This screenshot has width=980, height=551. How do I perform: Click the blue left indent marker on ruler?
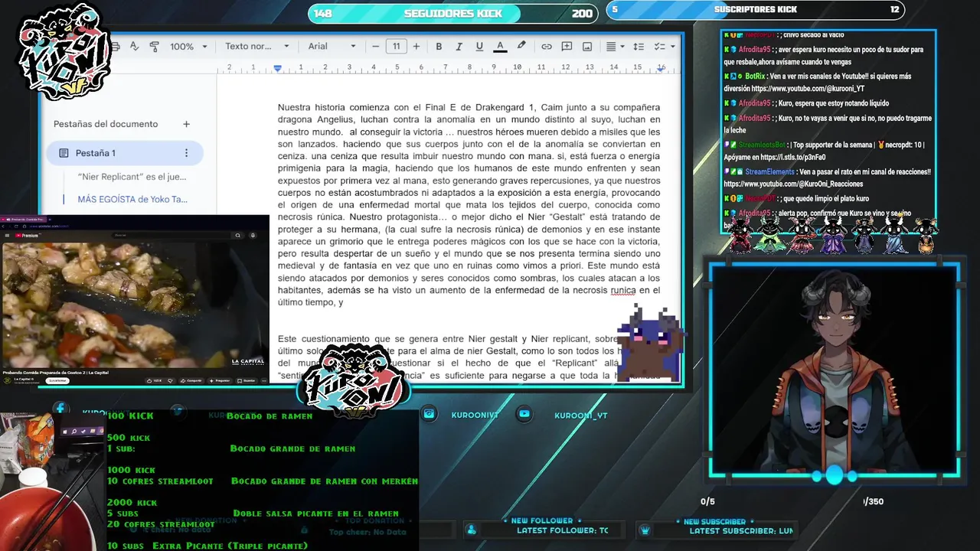(277, 68)
